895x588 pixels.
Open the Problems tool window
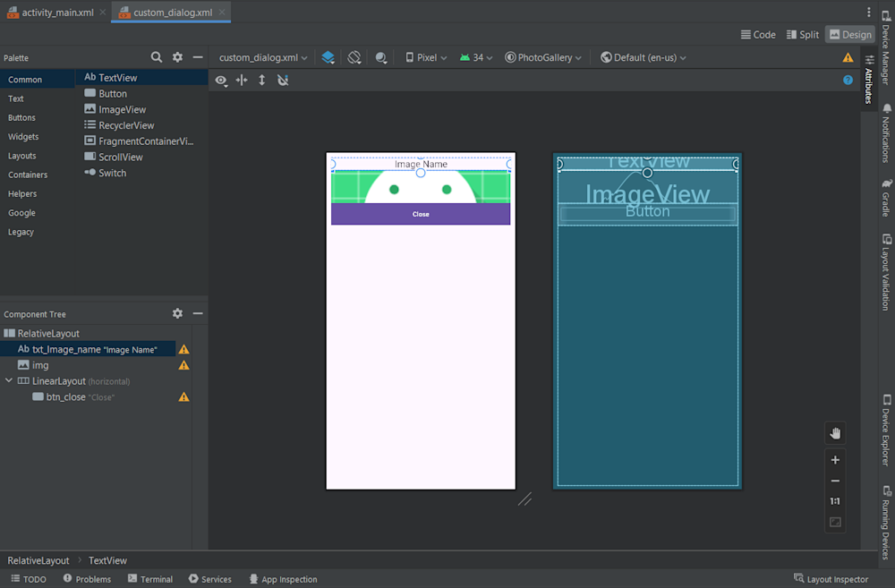coord(87,579)
